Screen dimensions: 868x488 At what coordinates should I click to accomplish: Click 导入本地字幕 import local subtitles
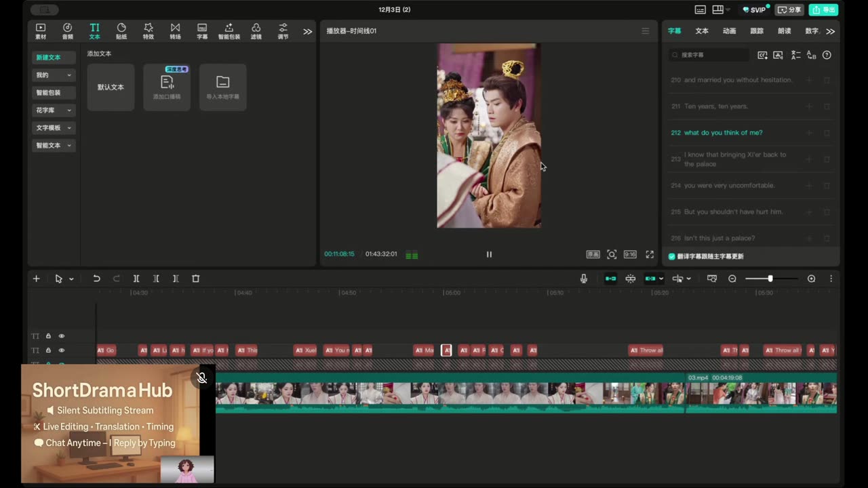pos(222,87)
